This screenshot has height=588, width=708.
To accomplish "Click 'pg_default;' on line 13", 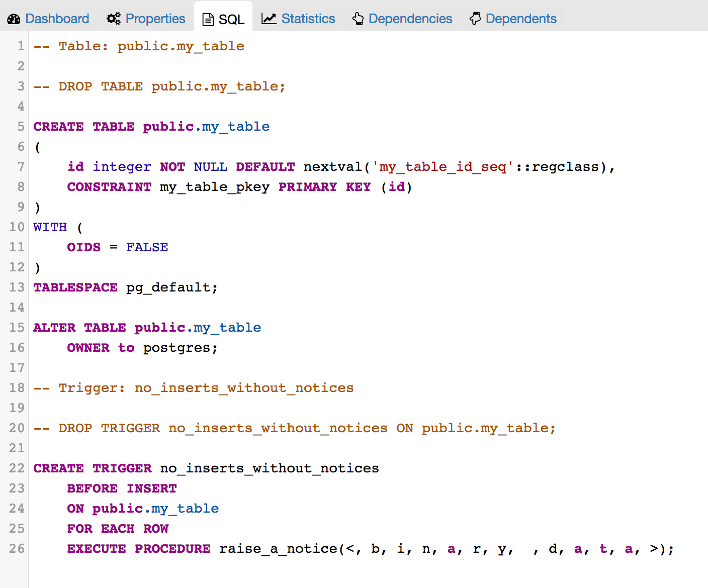I will 172,287.
